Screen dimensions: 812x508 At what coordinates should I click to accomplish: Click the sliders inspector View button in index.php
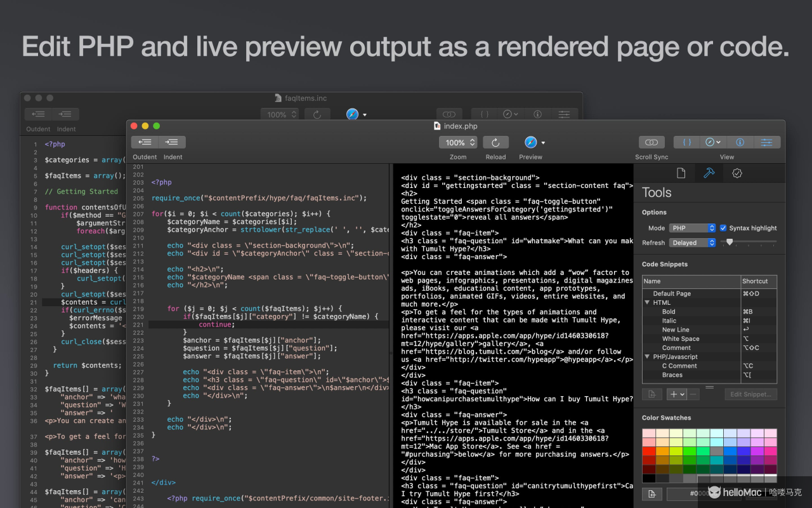pyautogui.click(x=767, y=142)
